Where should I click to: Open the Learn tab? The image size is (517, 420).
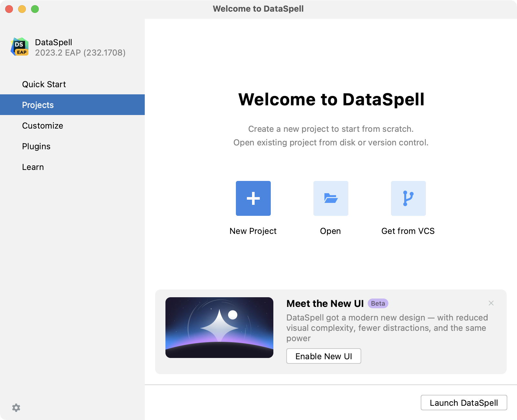[x=72, y=167]
